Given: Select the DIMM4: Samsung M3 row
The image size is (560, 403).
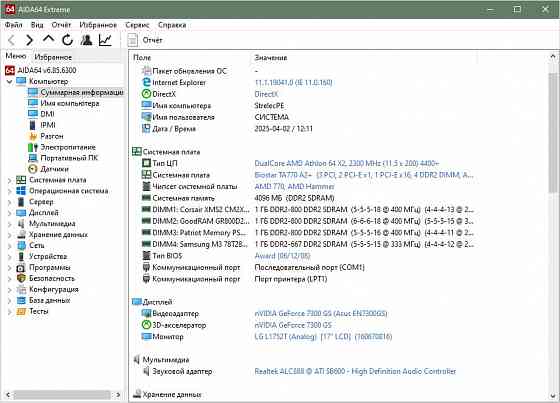Looking at the screenshot, I should [307, 244].
